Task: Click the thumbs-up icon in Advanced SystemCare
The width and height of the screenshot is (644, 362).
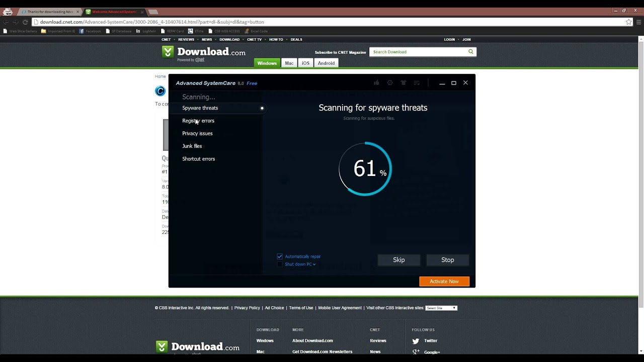Action: [376, 83]
